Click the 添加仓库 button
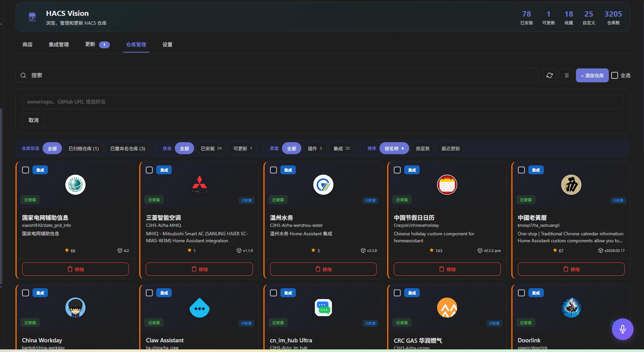 (x=592, y=75)
